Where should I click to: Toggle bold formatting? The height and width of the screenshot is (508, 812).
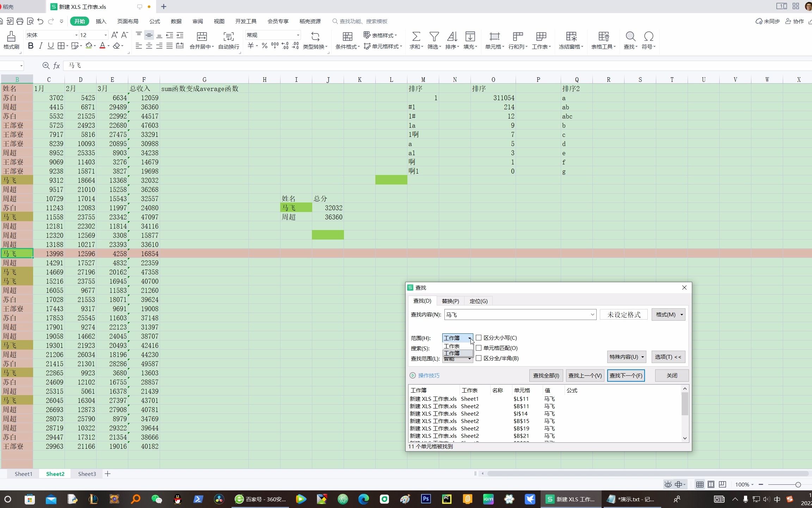tap(31, 46)
